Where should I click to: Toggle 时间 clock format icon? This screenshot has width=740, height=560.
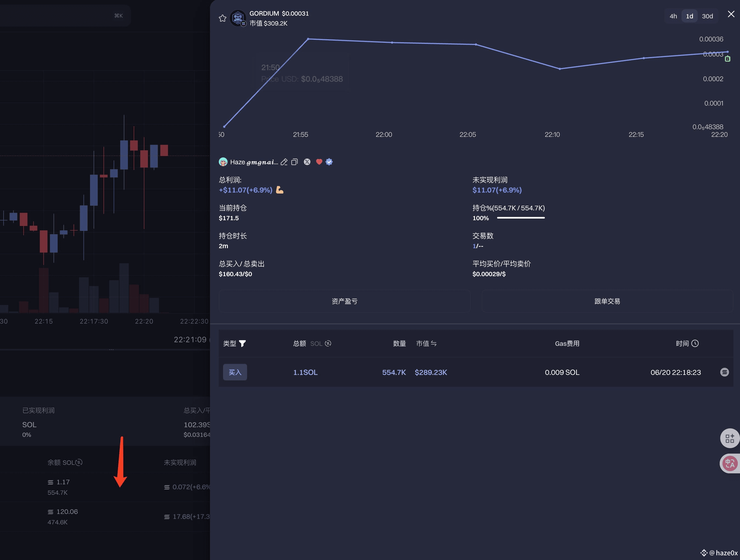point(695,343)
